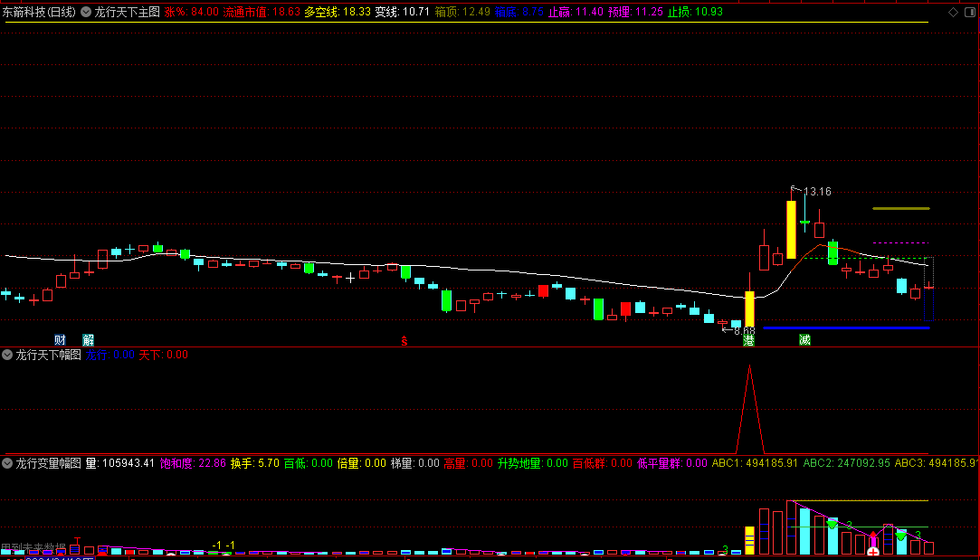Click the 止损: 10.93 readout
The width and height of the screenshot is (980, 560).
(x=696, y=12)
